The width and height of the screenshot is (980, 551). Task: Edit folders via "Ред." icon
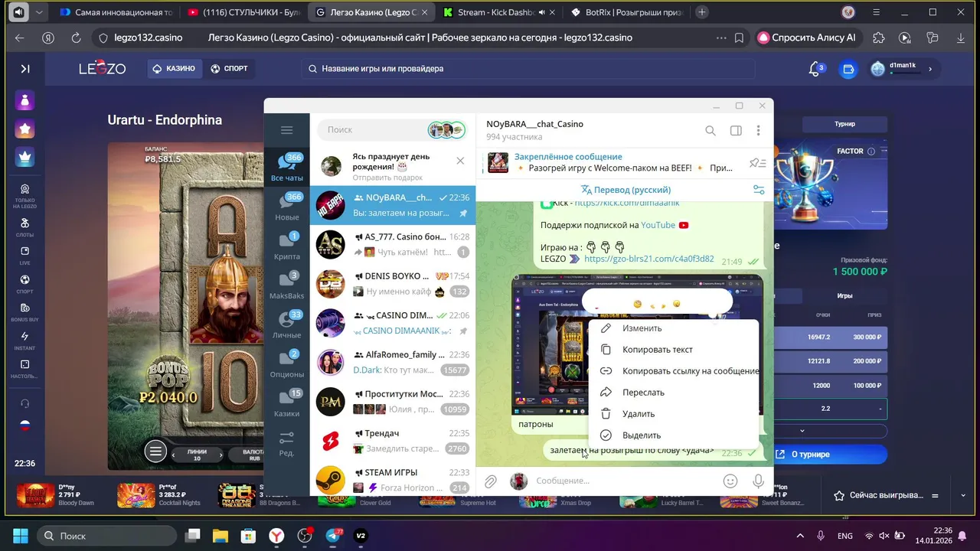(286, 444)
